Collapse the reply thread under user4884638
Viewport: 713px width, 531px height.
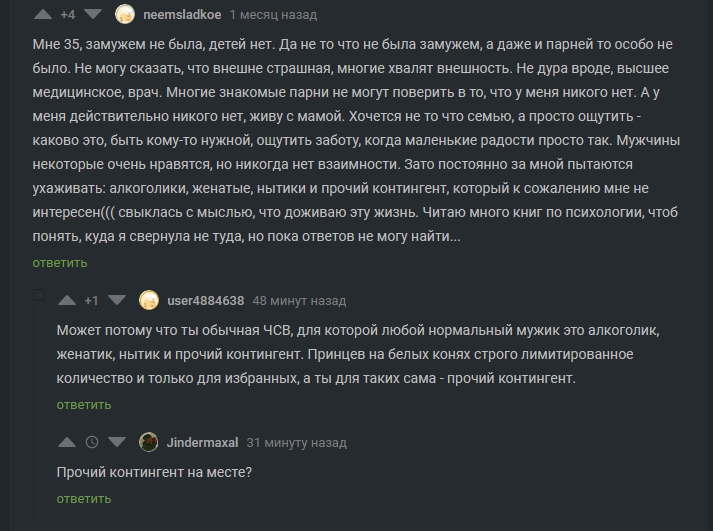pos(39,296)
